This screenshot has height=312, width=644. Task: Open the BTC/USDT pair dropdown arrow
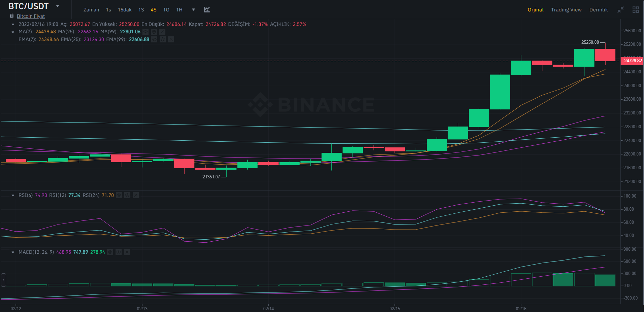coord(58,6)
